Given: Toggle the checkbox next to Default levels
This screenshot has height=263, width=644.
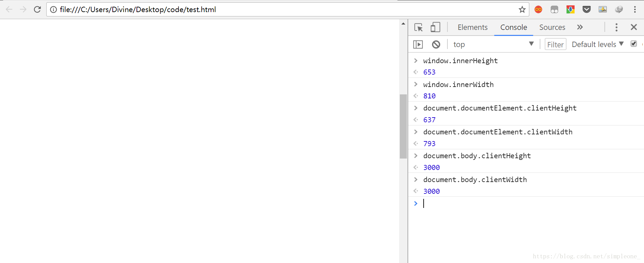Looking at the screenshot, I should click(x=634, y=44).
